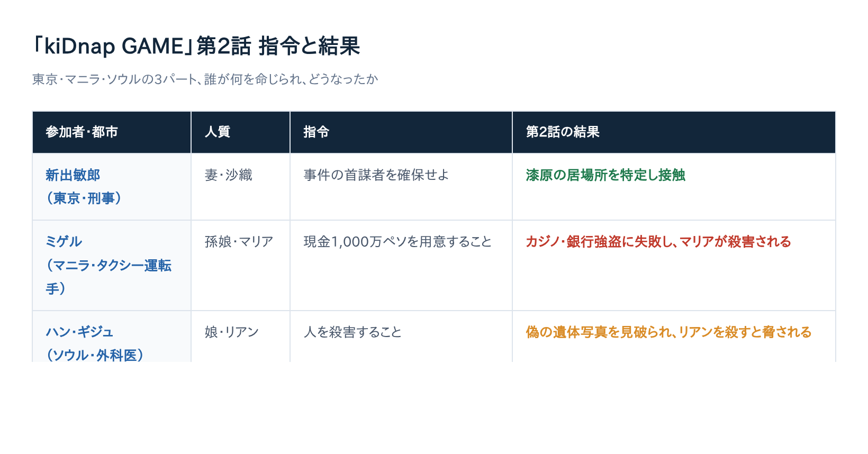
Task: Select the ハン・ギジュ participant name
Action: coord(79,332)
